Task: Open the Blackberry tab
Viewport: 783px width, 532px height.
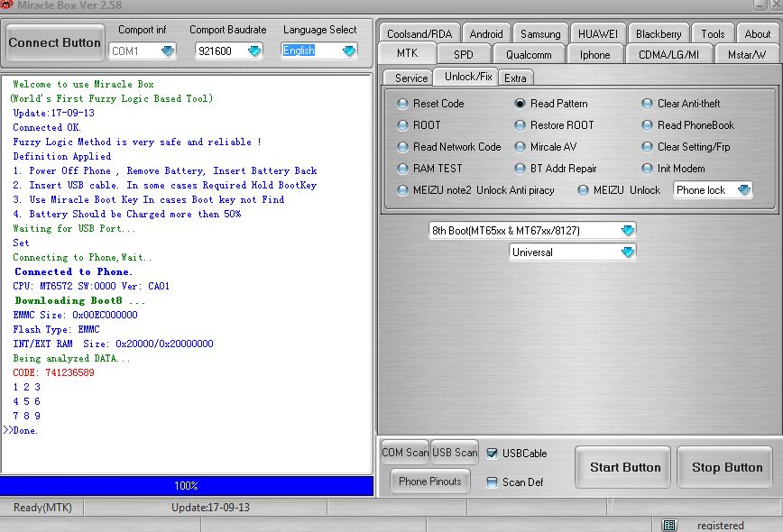Action: (x=659, y=34)
